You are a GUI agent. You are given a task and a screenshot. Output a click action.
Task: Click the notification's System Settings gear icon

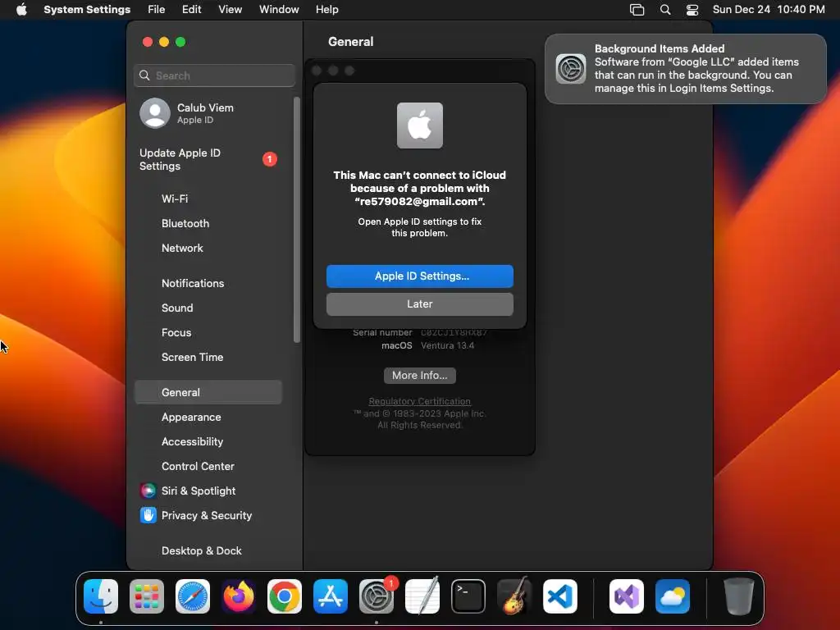tap(571, 69)
